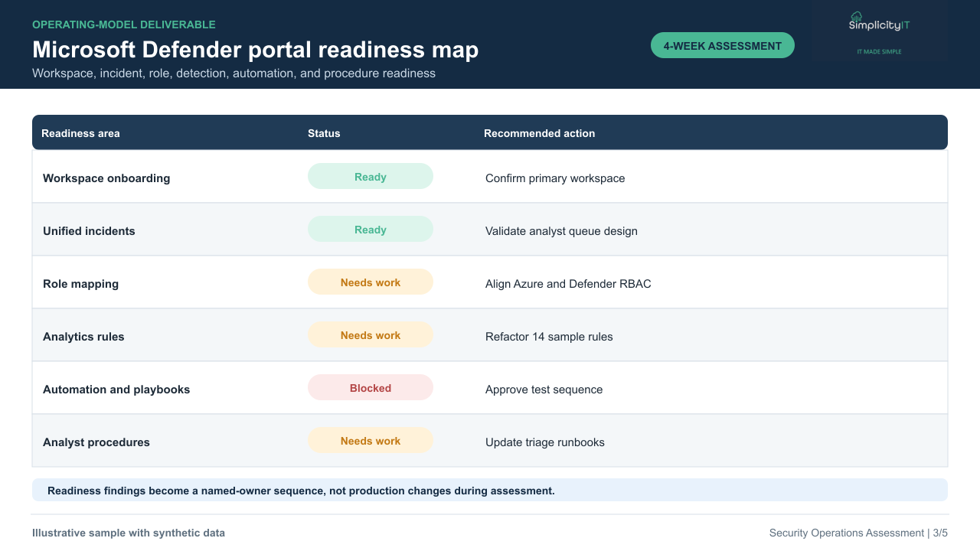Click the 'Readiness area' column header
980x551 pixels.
[x=80, y=133]
